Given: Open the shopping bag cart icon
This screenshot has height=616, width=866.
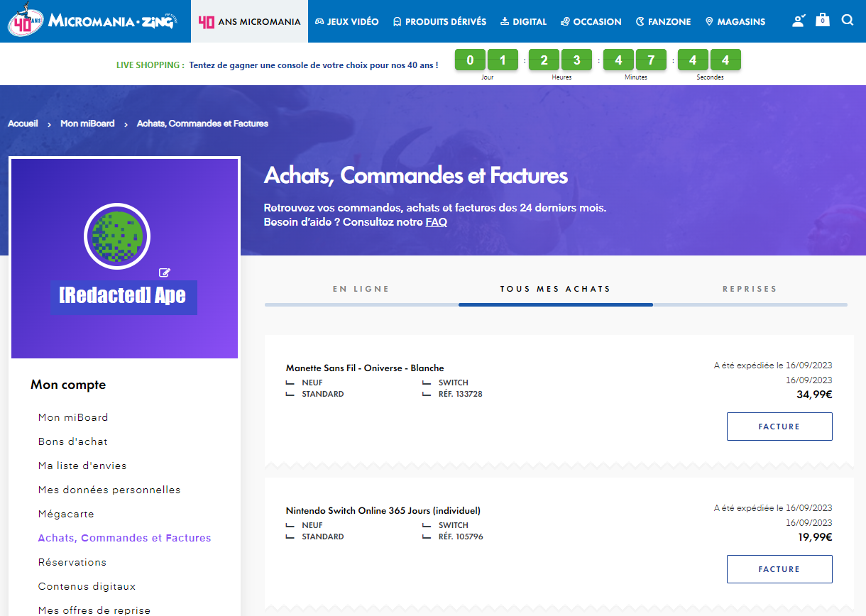Looking at the screenshot, I should [823, 20].
